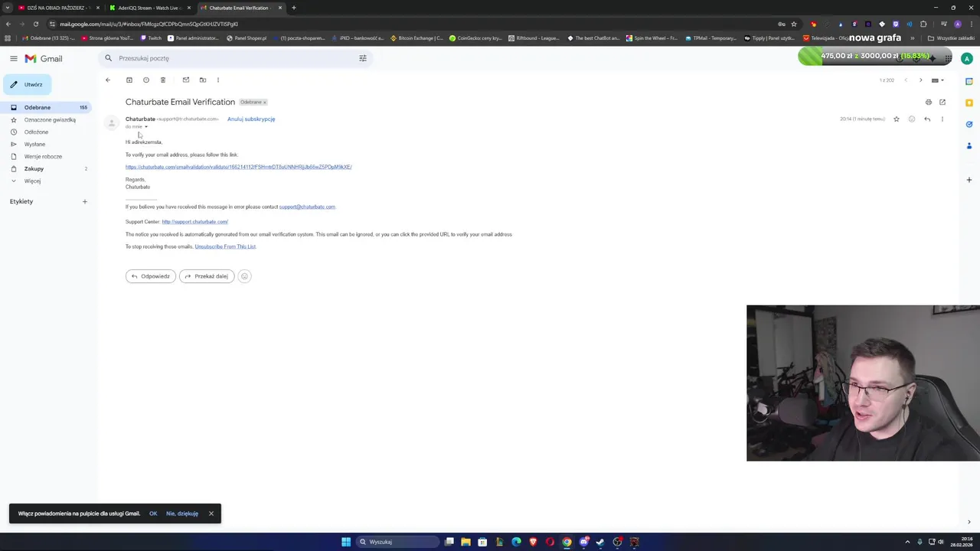Expand the Więcej sidebar section

46,181
